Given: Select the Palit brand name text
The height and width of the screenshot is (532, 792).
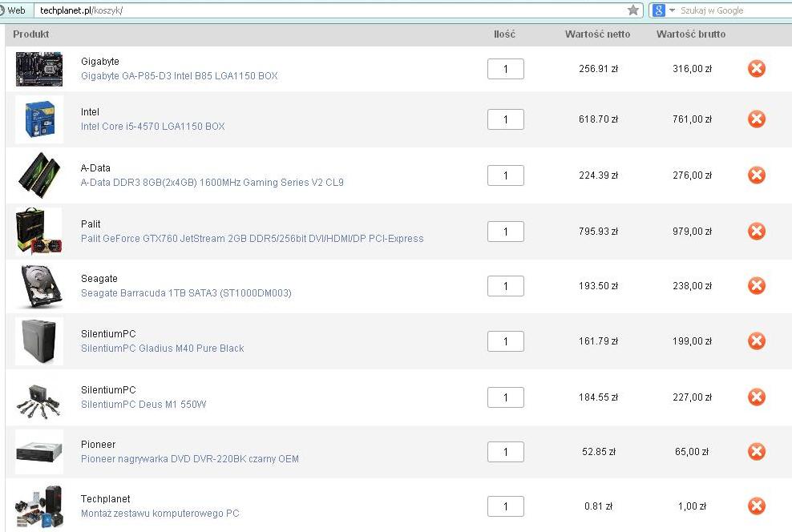Looking at the screenshot, I should pos(91,224).
